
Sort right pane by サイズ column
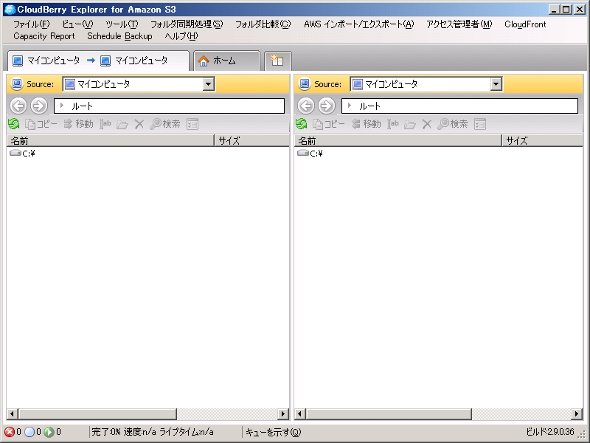coord(542,141)
